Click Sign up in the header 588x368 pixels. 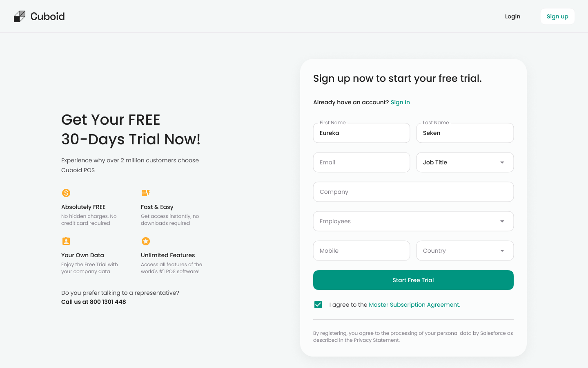pyautogui.click(x=557, y=16)
